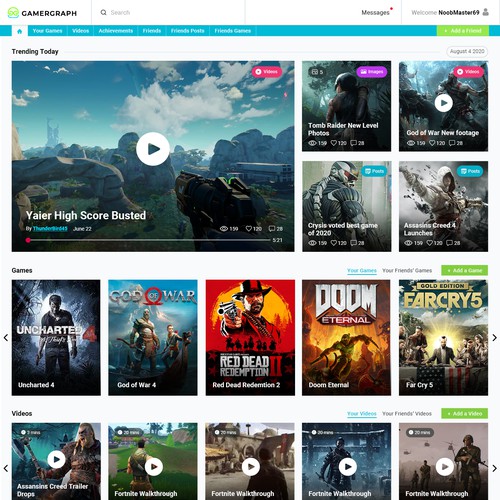Open comments on Yaier High Score Busted

click(x=272, y=229)
